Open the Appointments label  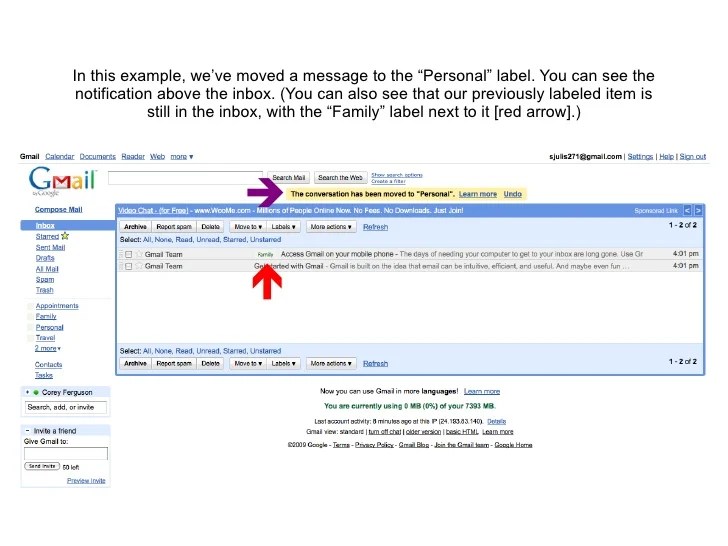coord(57,306)
